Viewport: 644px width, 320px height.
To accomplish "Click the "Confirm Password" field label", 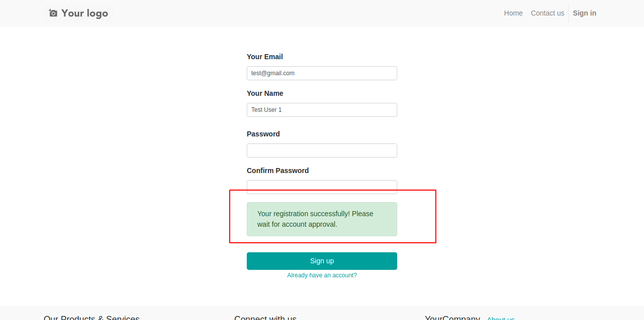I will point(278,171).
